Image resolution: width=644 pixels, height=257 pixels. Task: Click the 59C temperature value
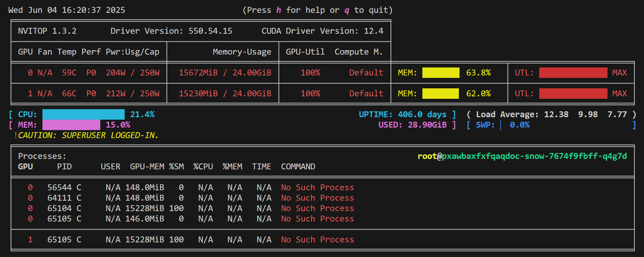point(69,73)
